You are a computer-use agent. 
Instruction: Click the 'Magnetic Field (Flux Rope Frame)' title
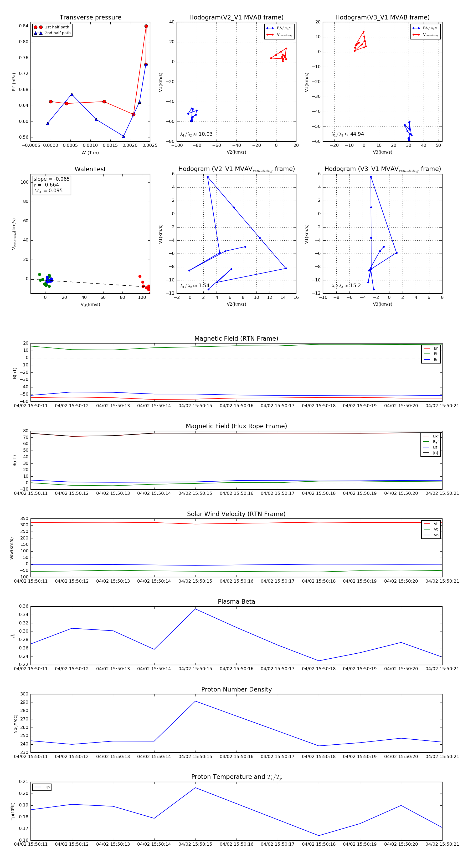(236, 426)
